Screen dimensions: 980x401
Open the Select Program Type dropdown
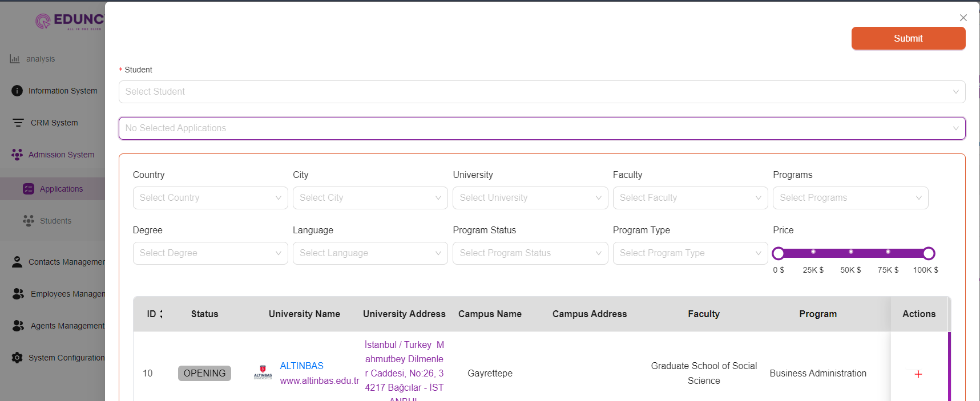[x=689, y=253]
